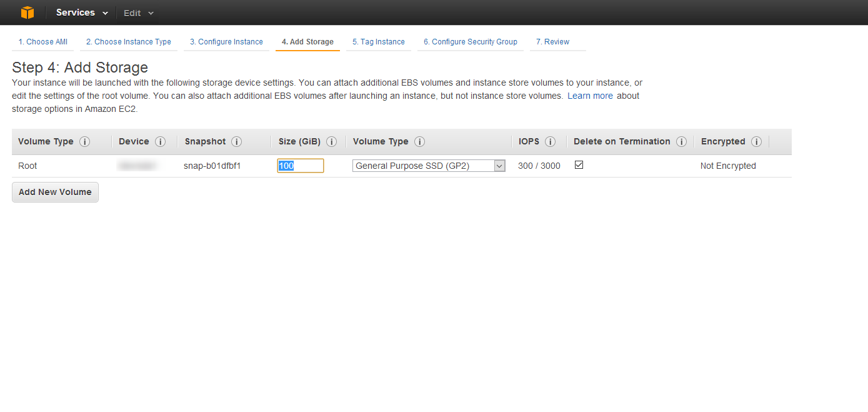Select the root volume size input field
The height and width of the screenshot is (412, 868).
pos(300,165)
